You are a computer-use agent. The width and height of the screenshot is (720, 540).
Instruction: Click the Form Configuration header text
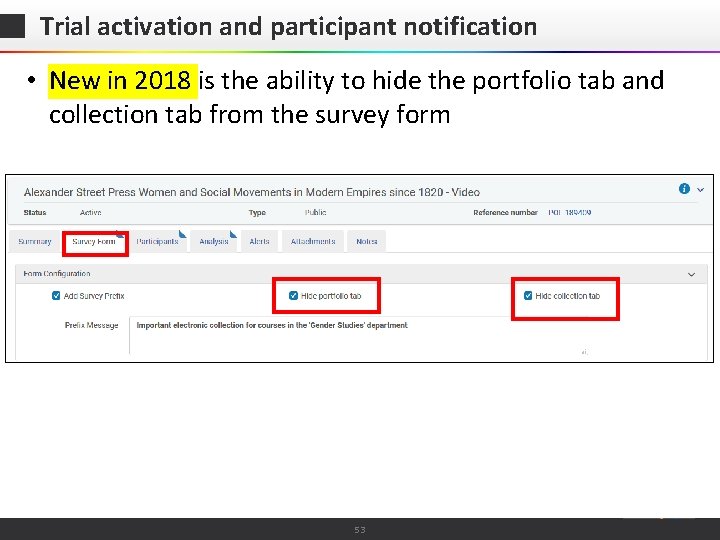coord(57,274)
